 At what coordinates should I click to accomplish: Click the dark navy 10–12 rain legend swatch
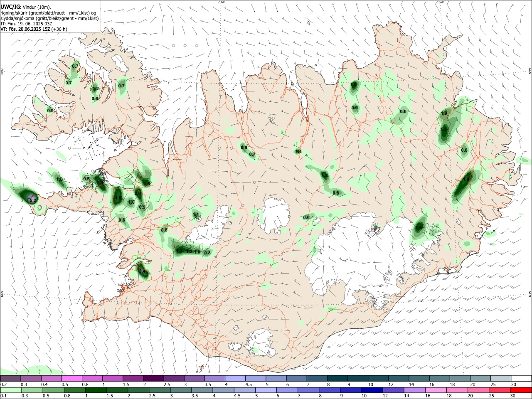pos(372,390)
